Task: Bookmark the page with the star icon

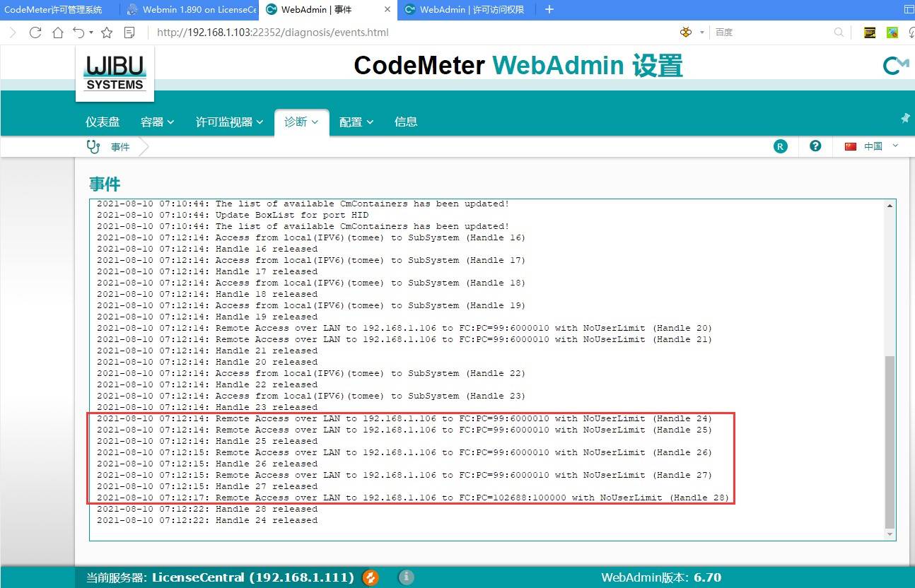Action: click(x=107, y=33)
